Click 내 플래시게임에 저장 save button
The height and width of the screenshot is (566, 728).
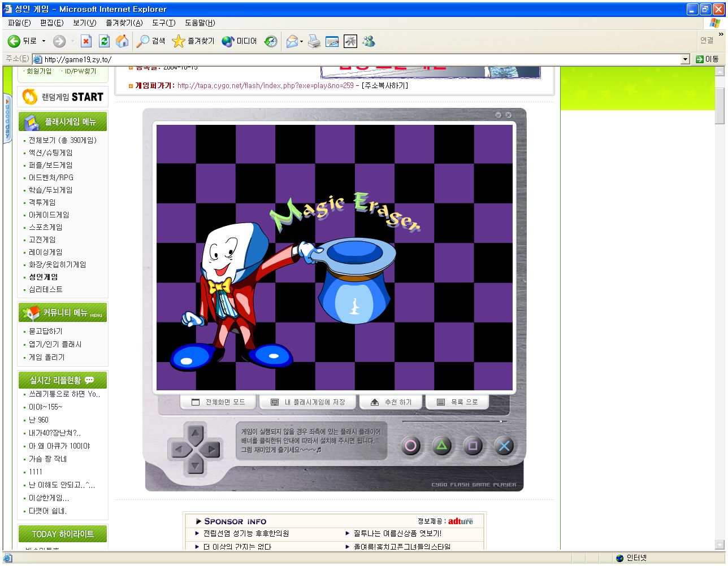tap(308, 402)
